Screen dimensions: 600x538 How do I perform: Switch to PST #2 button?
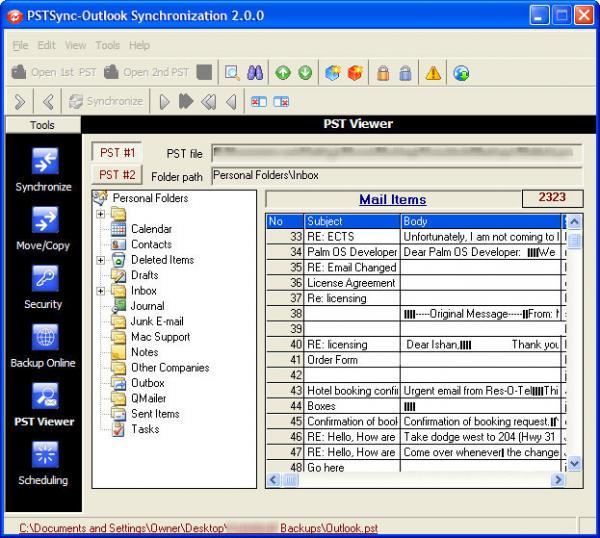[x=117, y=175]
